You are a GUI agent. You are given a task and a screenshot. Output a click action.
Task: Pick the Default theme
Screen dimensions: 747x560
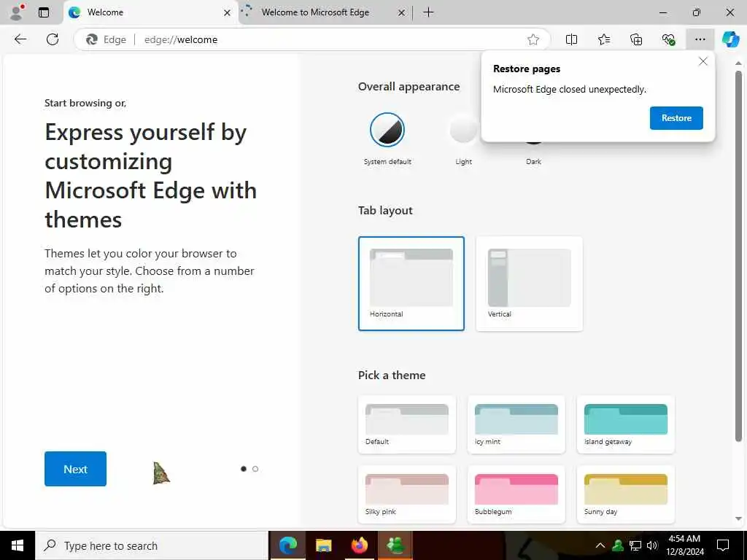407,424
